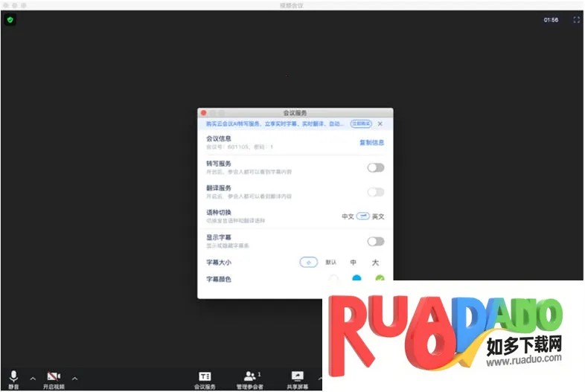Click the 复制信息 link
This screenshot has height=392, width=585.
click(371, 142)
